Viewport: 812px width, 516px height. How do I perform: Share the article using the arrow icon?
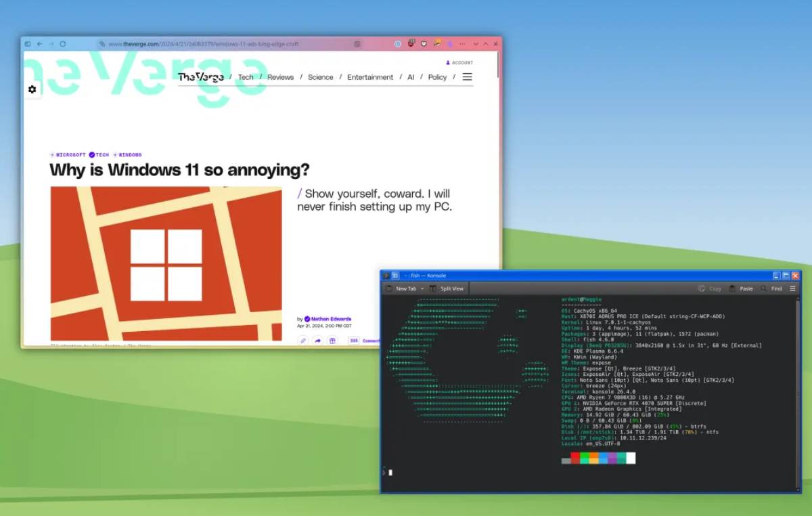[x=317, y=341]
